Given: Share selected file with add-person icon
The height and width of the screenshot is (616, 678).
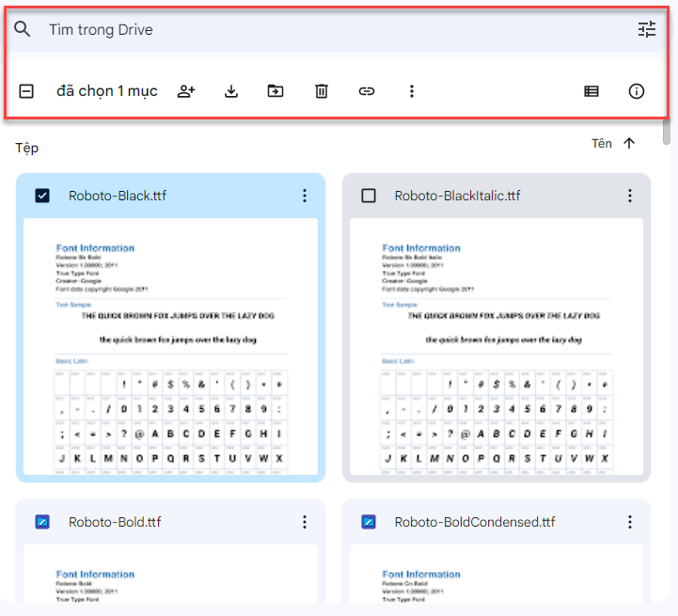Looking at the screenshot, I should 186,91.
